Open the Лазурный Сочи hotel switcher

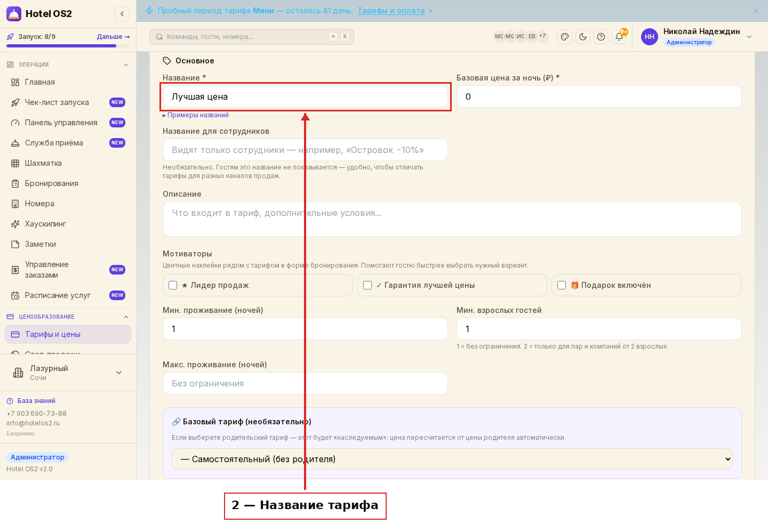click(68, 373)
